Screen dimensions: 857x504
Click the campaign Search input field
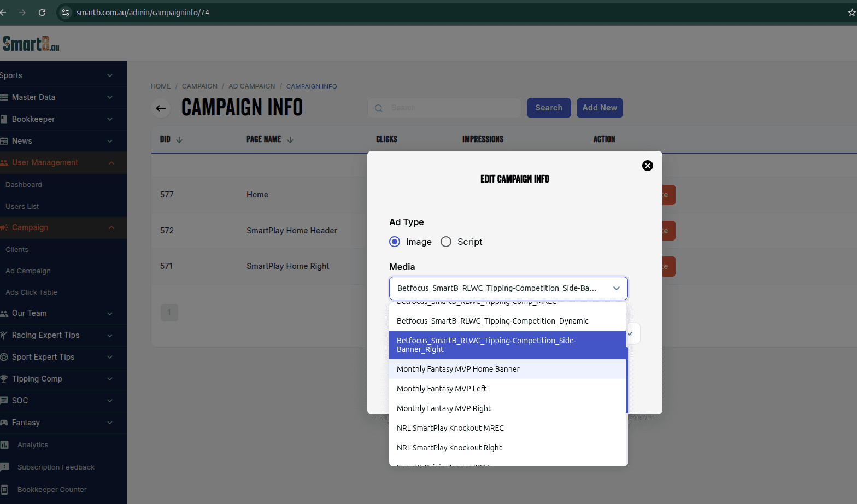point(444,108)
